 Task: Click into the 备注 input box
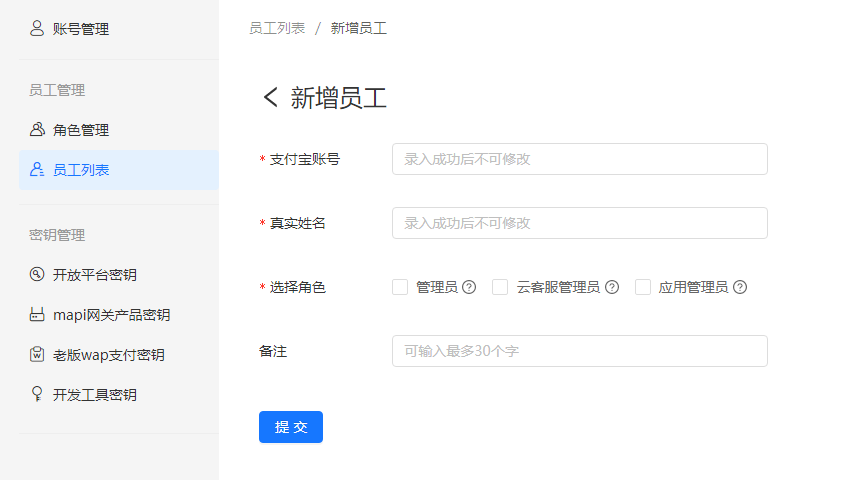579,351
